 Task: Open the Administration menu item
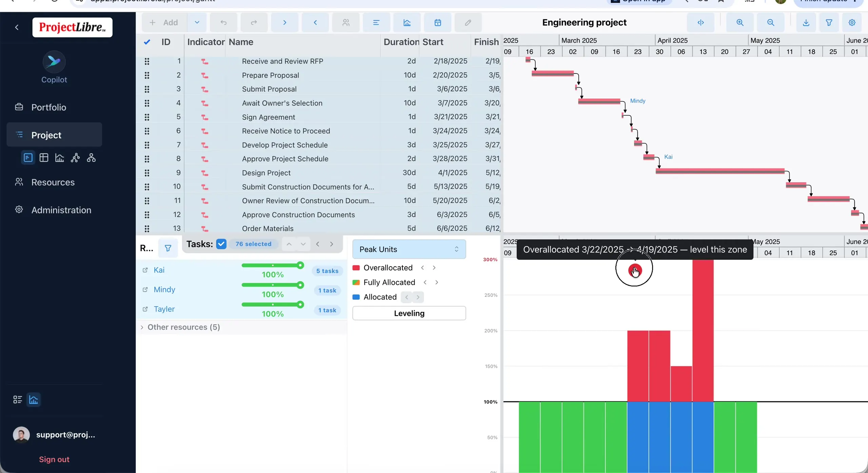pyautogui.click(x=54, y=210)
